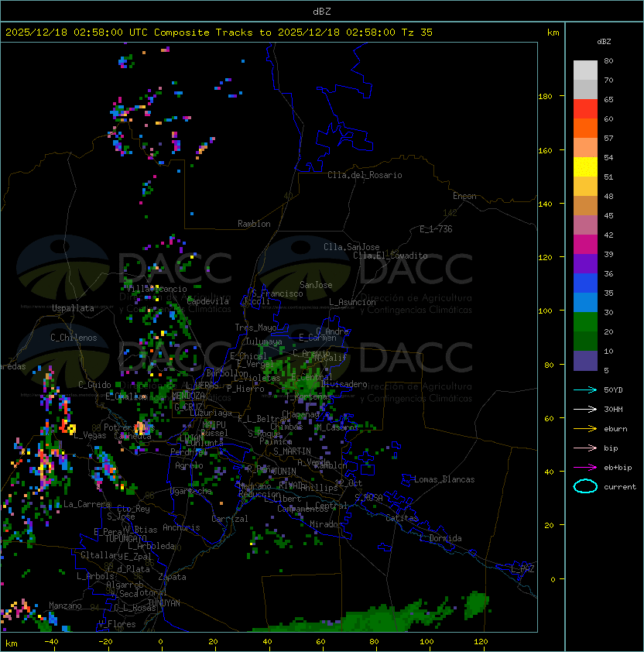644x652 pixels.
Task: Select the bright yellow swatch between 54 and 51
Action: tap(585, 167)
